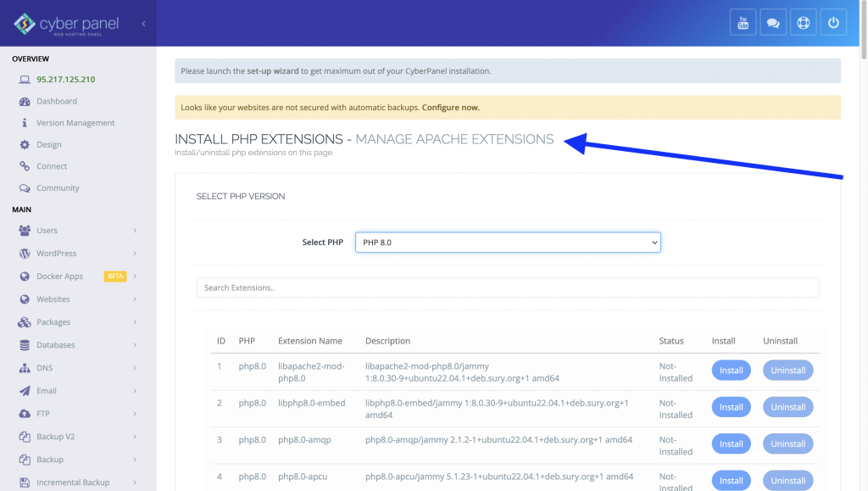This screenshot has height=491, width=868.
Task: Click the Search Extensions input field
Action: point(508,287)
